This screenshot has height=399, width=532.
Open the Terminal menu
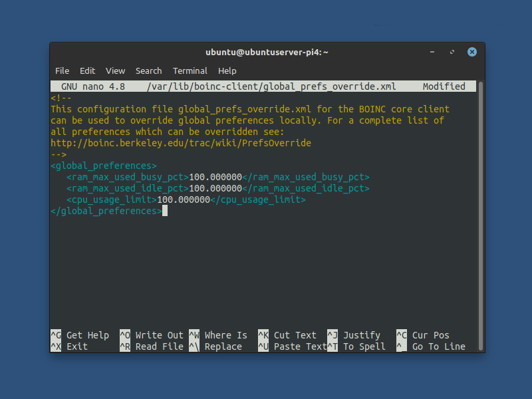(x=190, y=71)
